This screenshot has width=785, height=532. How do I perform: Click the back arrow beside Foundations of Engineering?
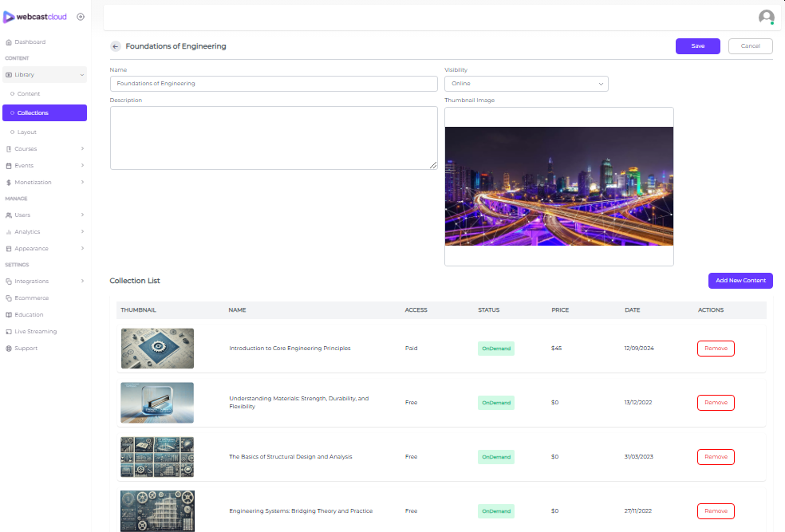(x=115, y=46)
